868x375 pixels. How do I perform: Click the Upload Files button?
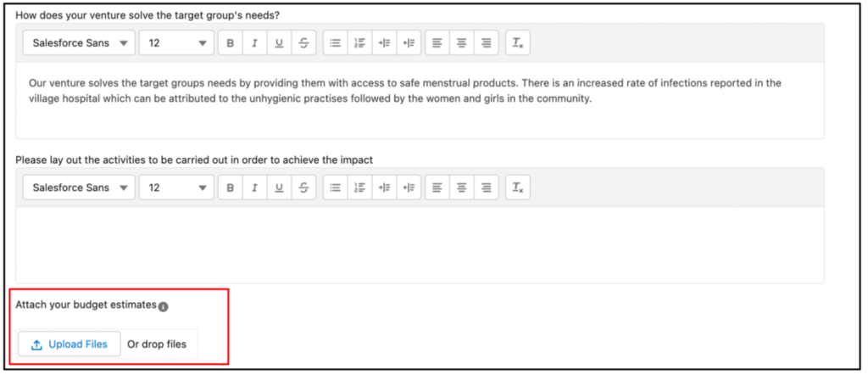point(70,344)
